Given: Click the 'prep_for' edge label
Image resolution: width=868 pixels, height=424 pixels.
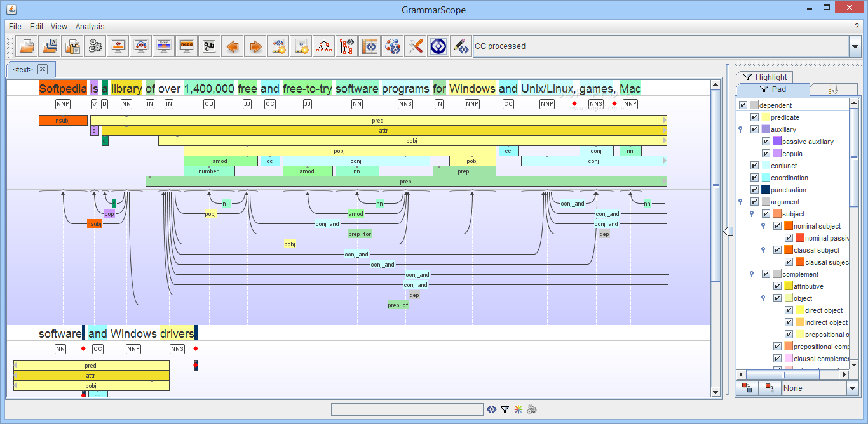Looking at the screenshot, I should [x=360, y=234].
